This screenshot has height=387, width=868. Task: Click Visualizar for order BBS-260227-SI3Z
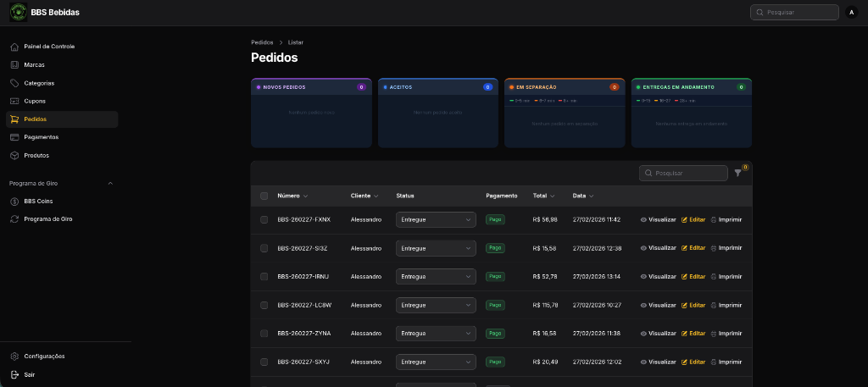point(658,248)
